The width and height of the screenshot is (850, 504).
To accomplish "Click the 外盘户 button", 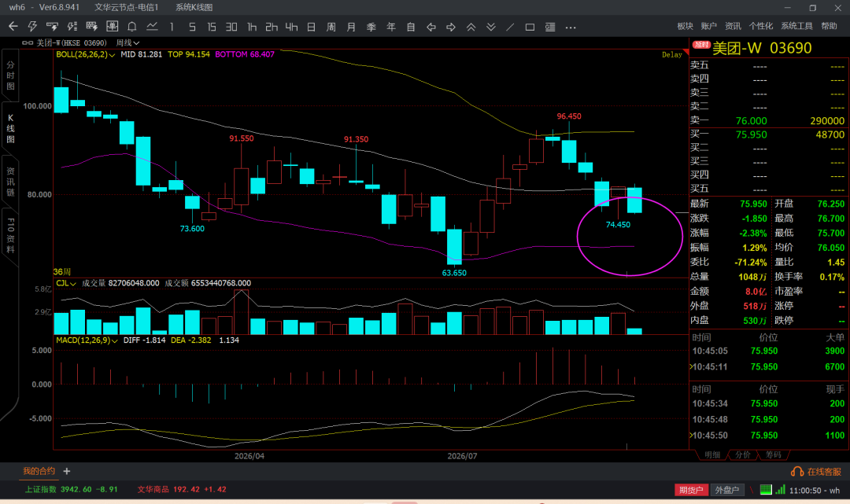I will [x=727, y=490].
